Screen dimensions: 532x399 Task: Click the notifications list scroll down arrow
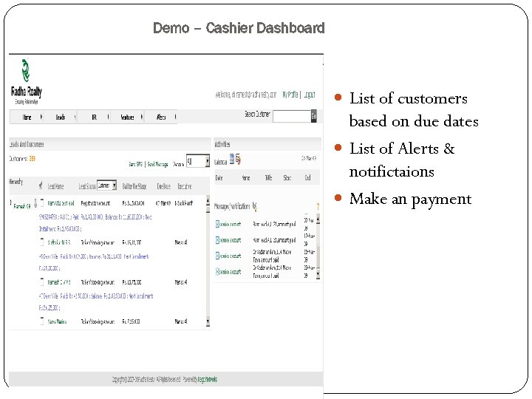318,274
